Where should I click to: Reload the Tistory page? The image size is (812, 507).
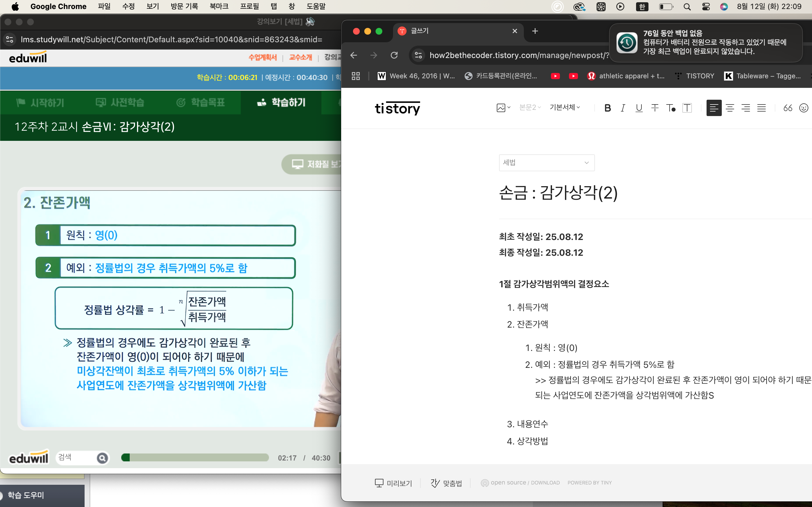click(x=394, y=55)
